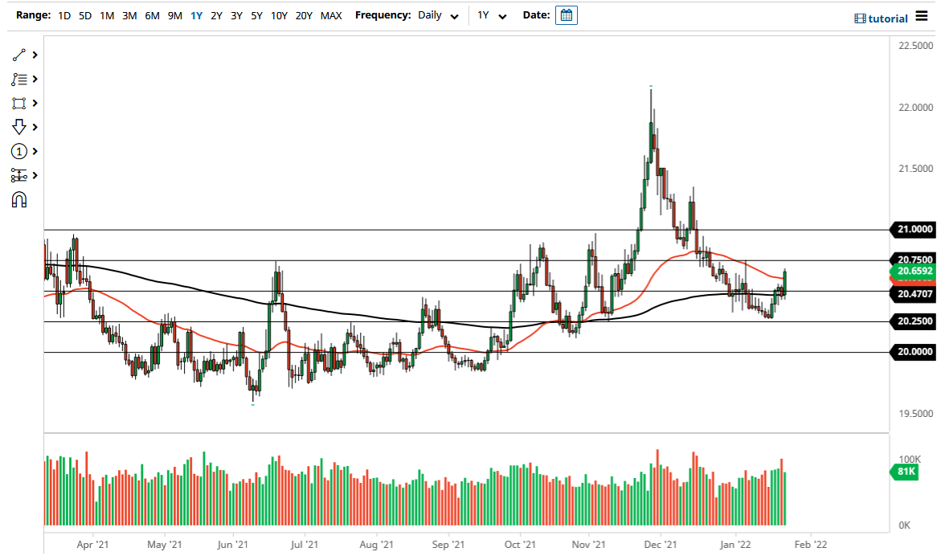This screenshot has height=560, width=941.
Task: Select the trend line drawing tool
Action: (x=18, y=55)
